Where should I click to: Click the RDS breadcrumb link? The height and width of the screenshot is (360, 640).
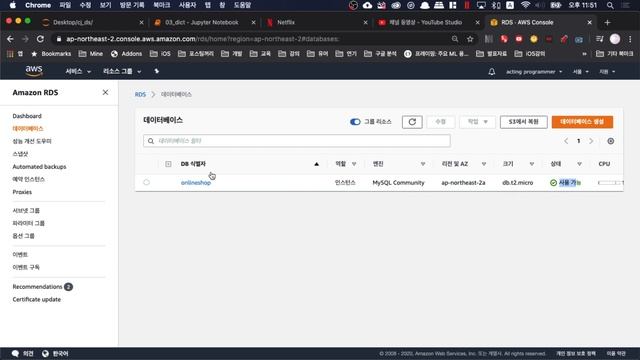[140, 94]
